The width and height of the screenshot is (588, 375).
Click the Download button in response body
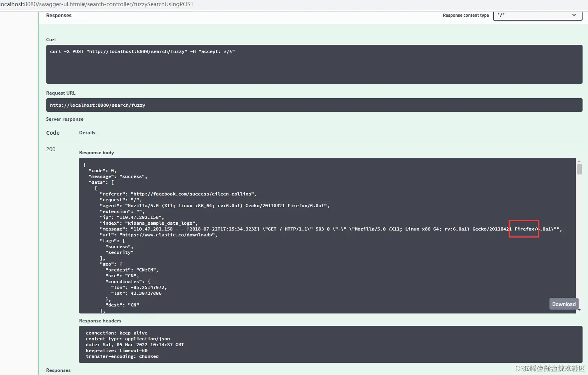[x=563, y=304]
